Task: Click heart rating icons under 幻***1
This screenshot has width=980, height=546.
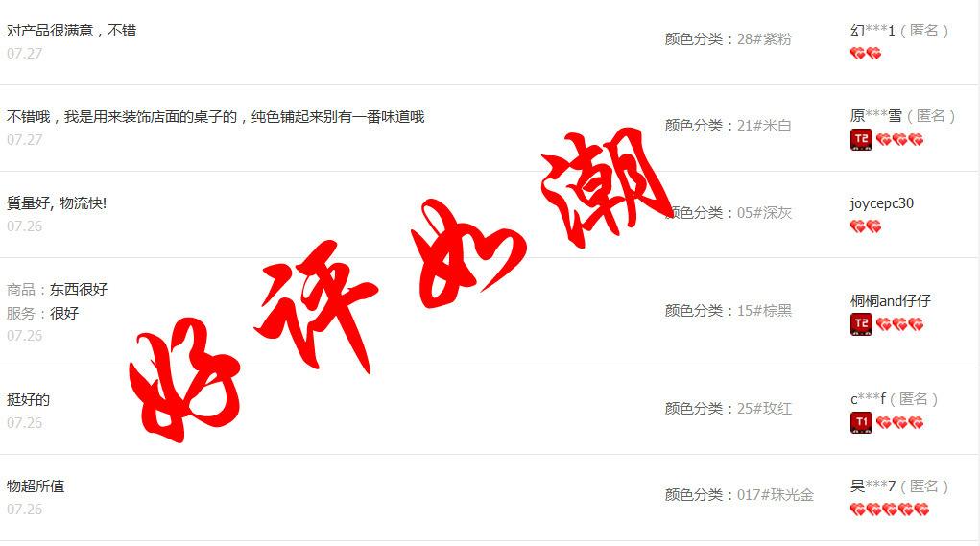Action: click(x=866, y=54)
